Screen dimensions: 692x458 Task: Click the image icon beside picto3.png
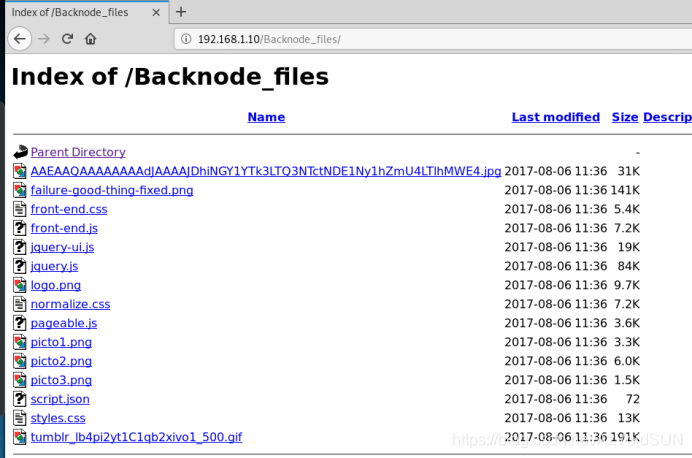point(20,379)
